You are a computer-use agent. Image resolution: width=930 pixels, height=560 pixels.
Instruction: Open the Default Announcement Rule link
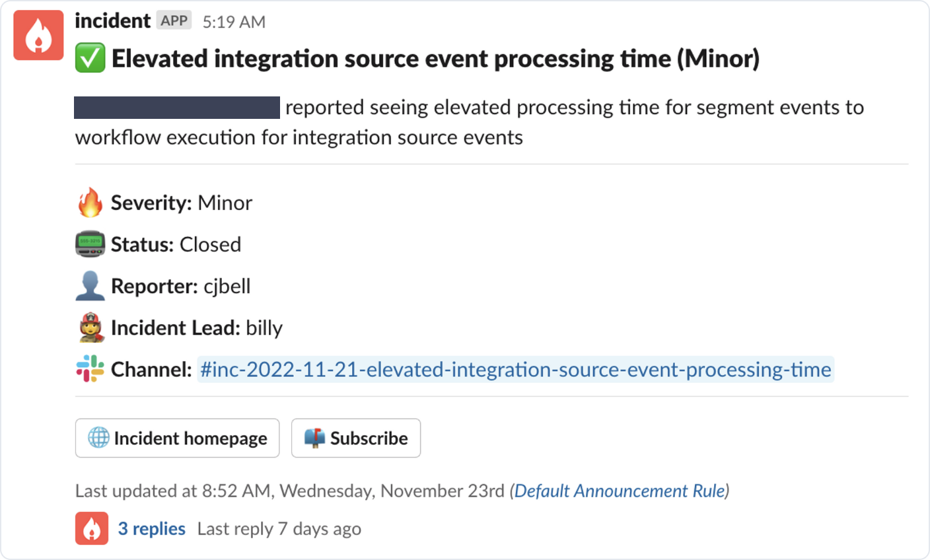click(620, 491)
